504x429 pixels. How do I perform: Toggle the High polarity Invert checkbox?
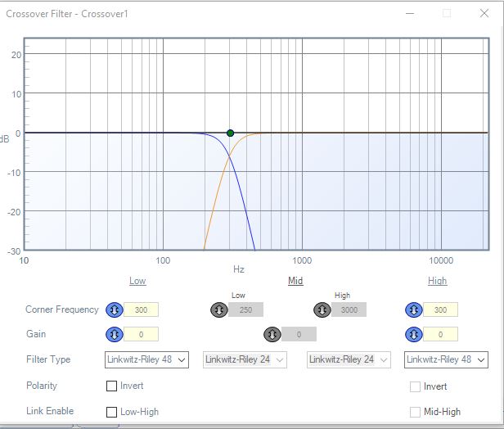click(415, 386)
